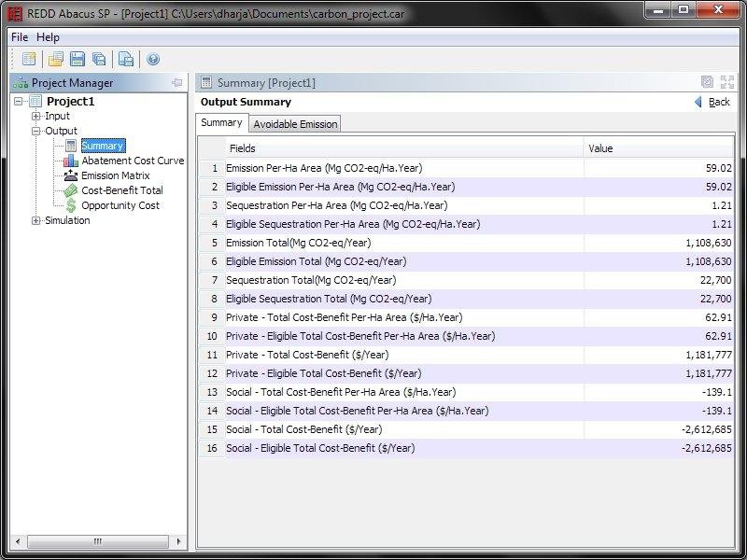Click the REDD Abacus app icon in the title bar

pos(15,13)
